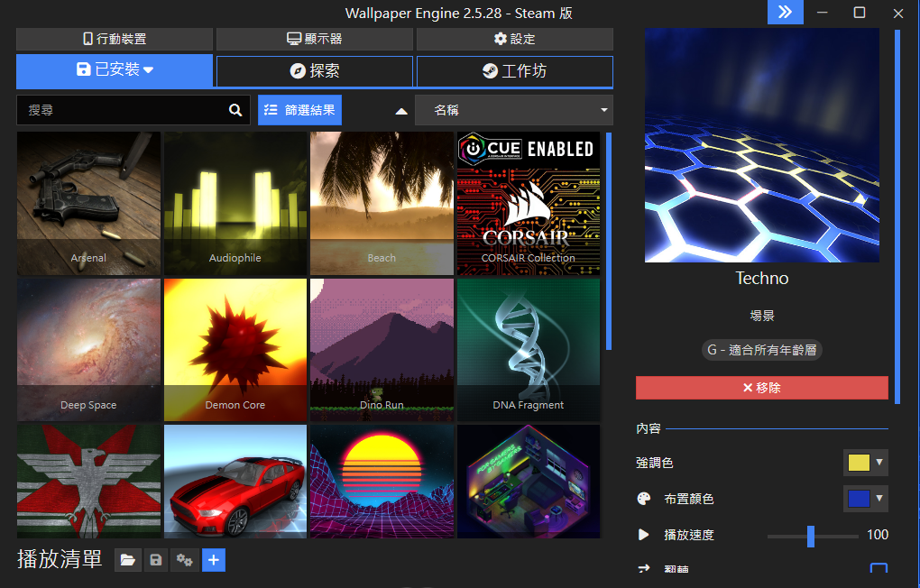Switch to the 探索 discover tab
The height and width of the screenshot is (588, 920).
(x=315, y=71)
